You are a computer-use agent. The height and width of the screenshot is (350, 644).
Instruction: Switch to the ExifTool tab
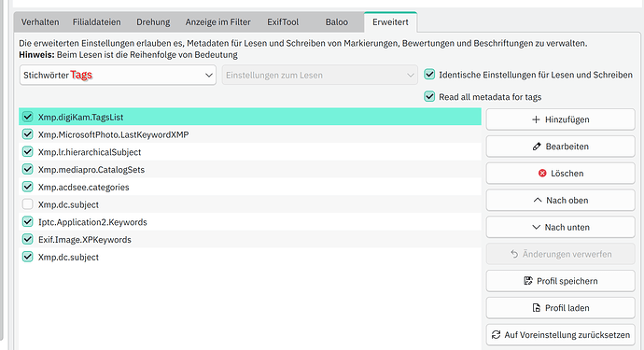tap(283, 22)
